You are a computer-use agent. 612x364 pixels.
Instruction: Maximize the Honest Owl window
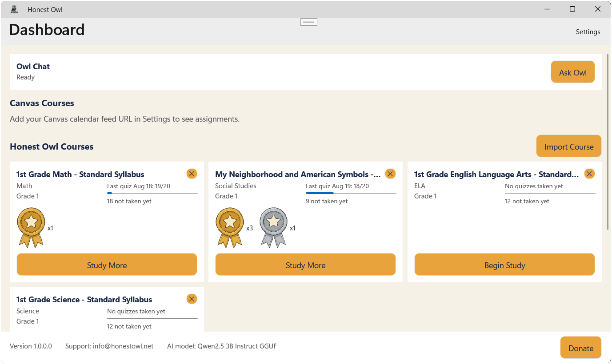[572, 9]
